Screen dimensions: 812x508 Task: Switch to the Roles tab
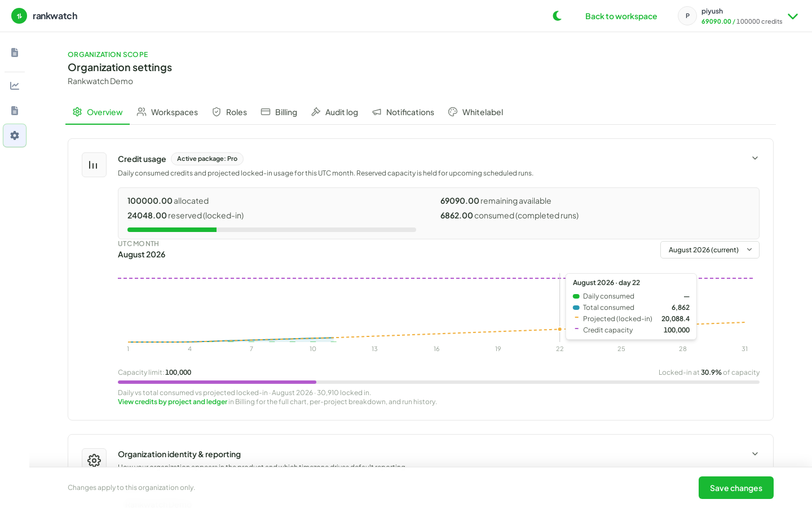[230, 112]
